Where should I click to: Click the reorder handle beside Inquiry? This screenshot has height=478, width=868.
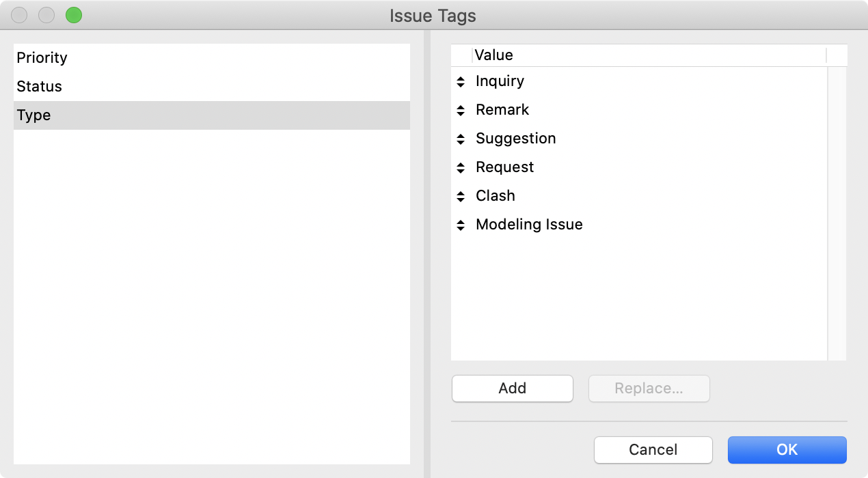pos(461,82)
